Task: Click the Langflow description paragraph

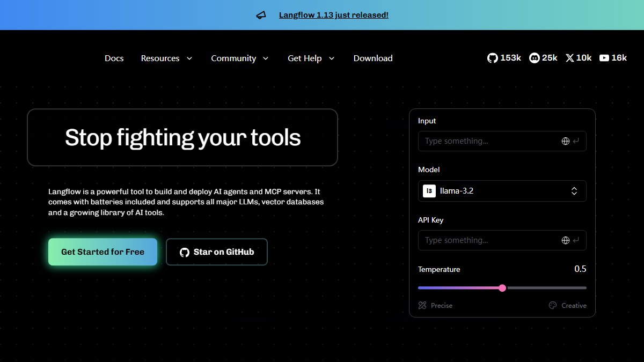Action: click(186, 202)
